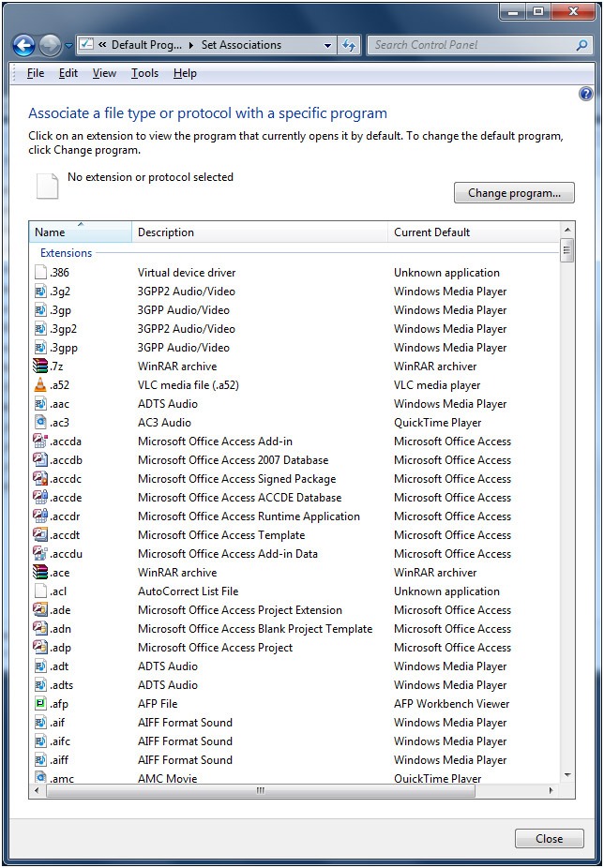Image resolution: width=604 pixels, height=868 pixels.
Task: Click 'AMC Movie' description text
Action: (x=167, y=778)
